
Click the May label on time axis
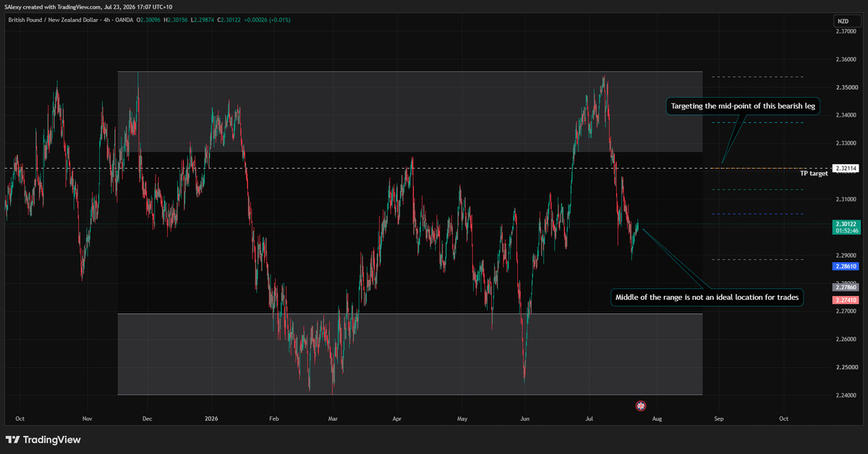tap(463, 419)
